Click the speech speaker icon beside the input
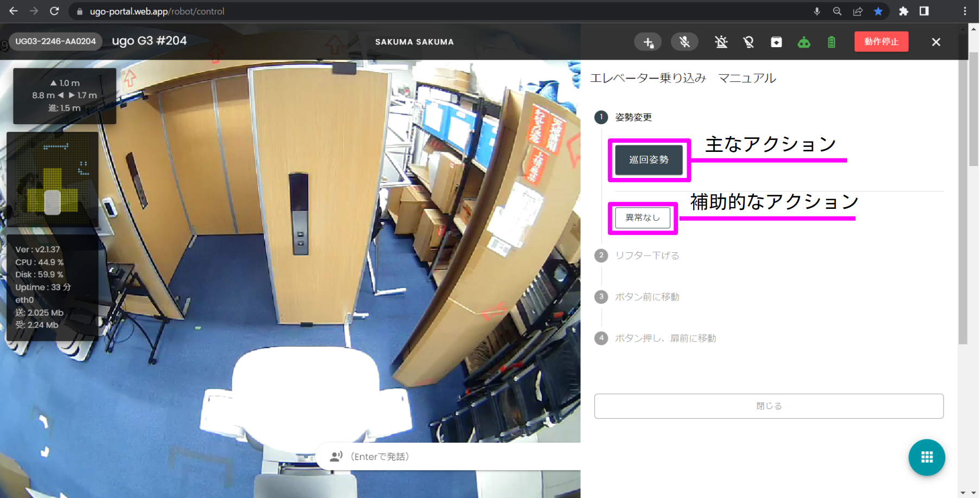Viewport: 980px width, 498px height. 336,456
